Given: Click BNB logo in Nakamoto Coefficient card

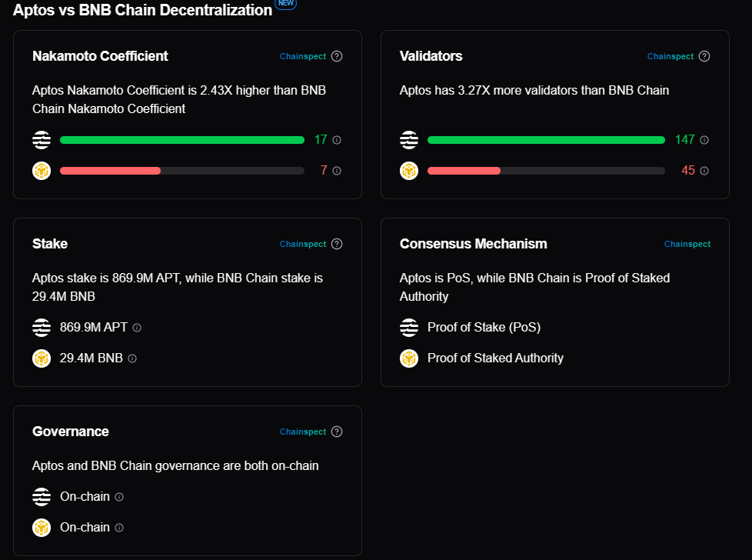Looking at the screenshot, I should pos(42,170).
